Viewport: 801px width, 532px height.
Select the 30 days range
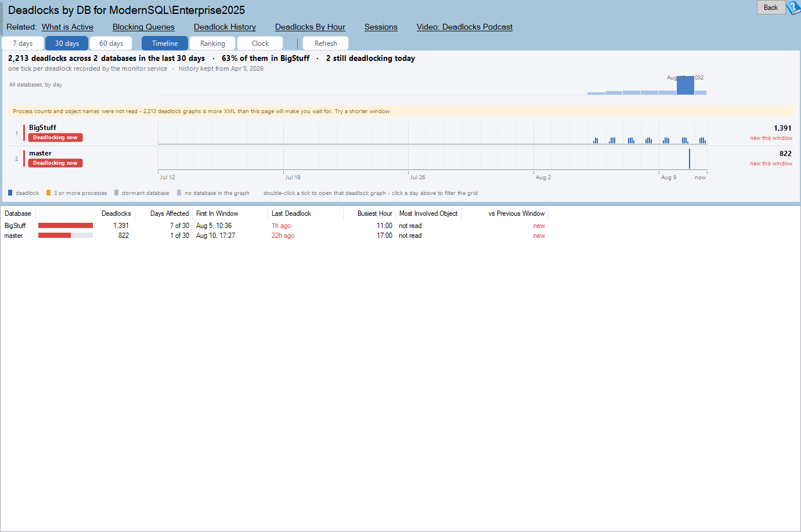[x=67, y=44]
